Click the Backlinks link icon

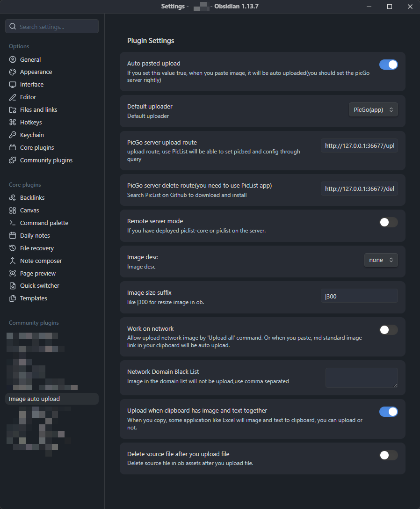(x=13, y=198)
